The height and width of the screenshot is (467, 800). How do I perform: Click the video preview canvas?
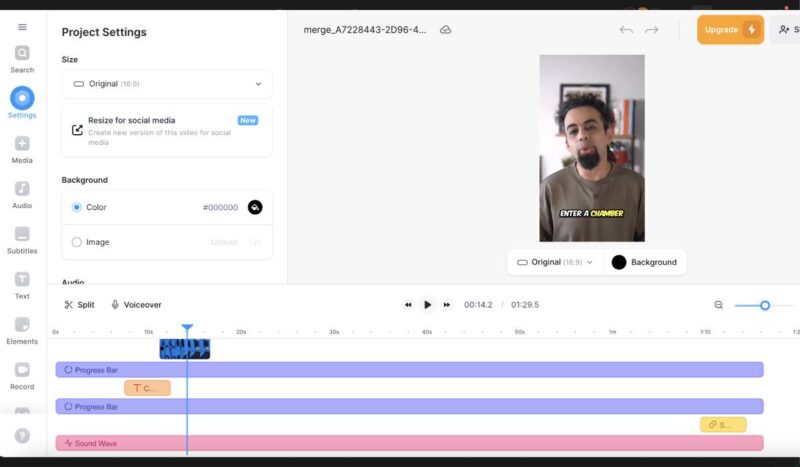592,148
